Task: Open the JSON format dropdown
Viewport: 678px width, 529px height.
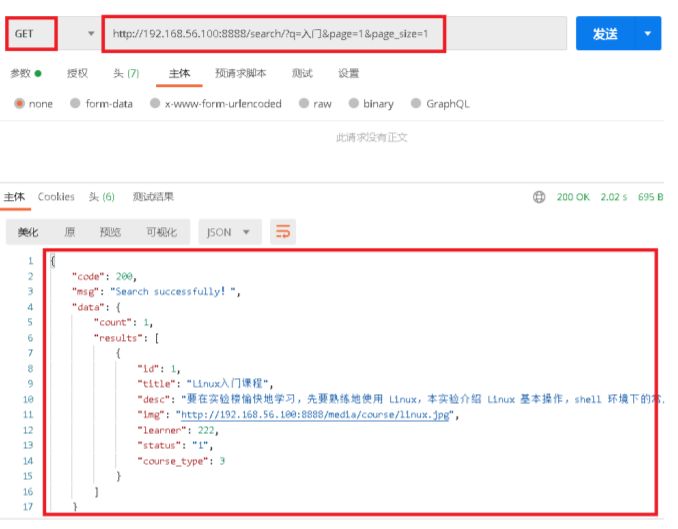Action: [x=230, y=232]
